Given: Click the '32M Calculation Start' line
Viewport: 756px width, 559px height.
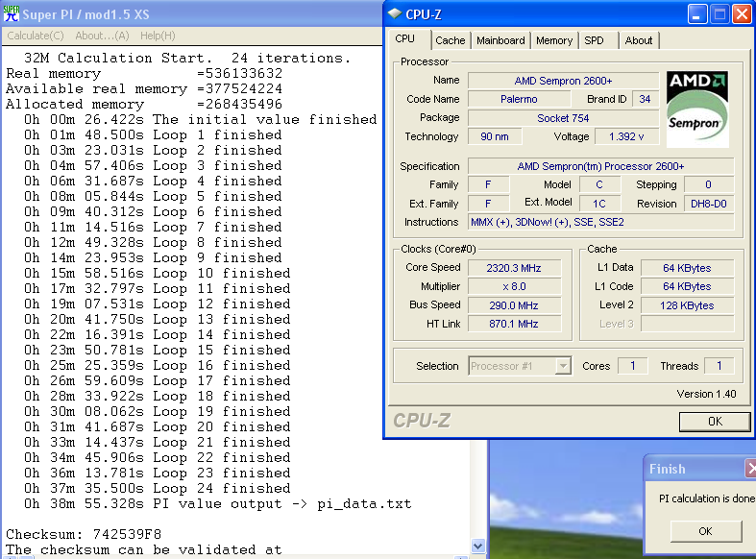Looking at the screenshot, I should [187, 58].
